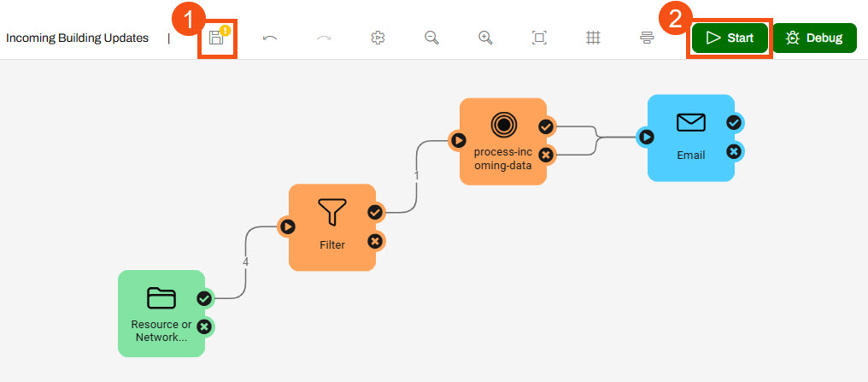Click Resource node's failure output port
This screenshot has width=868, height=382.
click(x=203, y=326)
